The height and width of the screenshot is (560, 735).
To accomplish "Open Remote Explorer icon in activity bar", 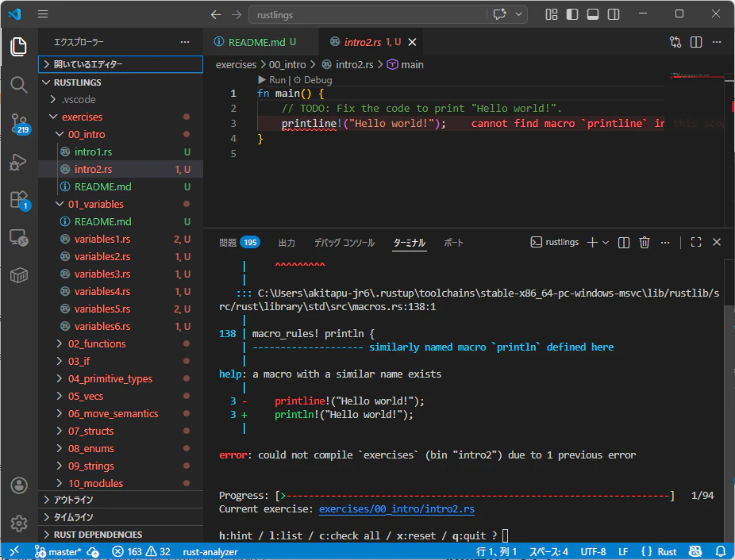I will (x=19, y=238).
